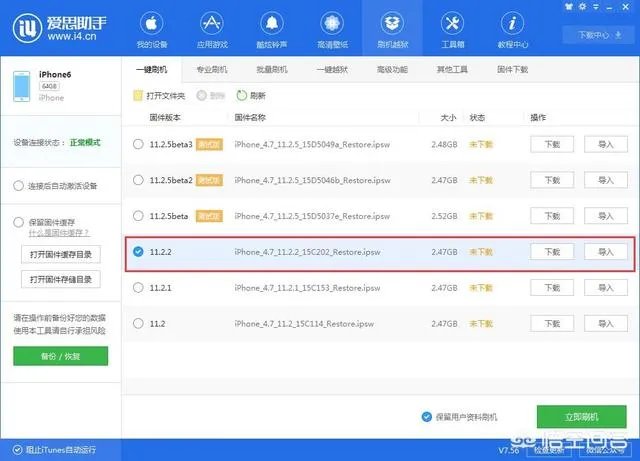Import firmware for 11.2.2 row
640x461 pixels.
[606, 252]
